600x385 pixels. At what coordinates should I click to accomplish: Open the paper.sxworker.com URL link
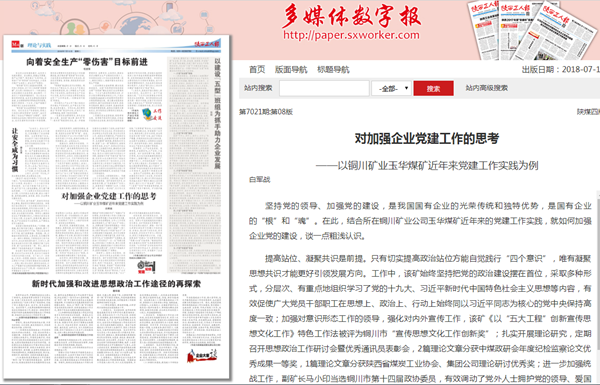tap(351, 35)
